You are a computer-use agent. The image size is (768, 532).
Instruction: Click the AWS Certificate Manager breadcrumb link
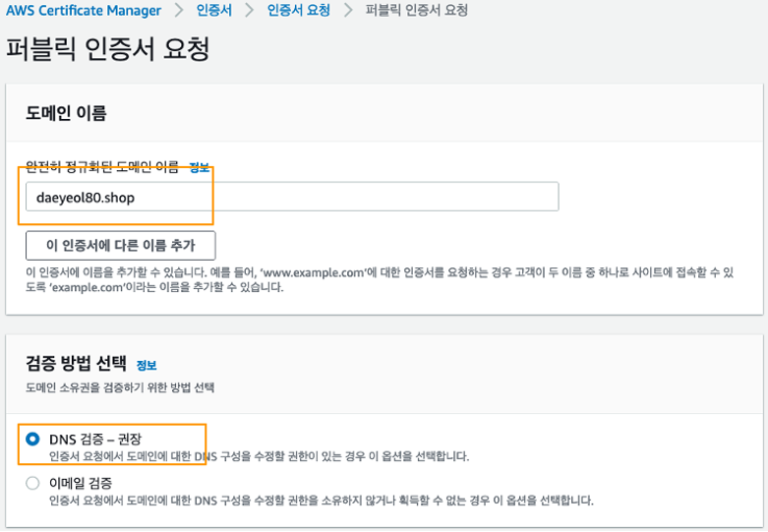click(84, 11)
